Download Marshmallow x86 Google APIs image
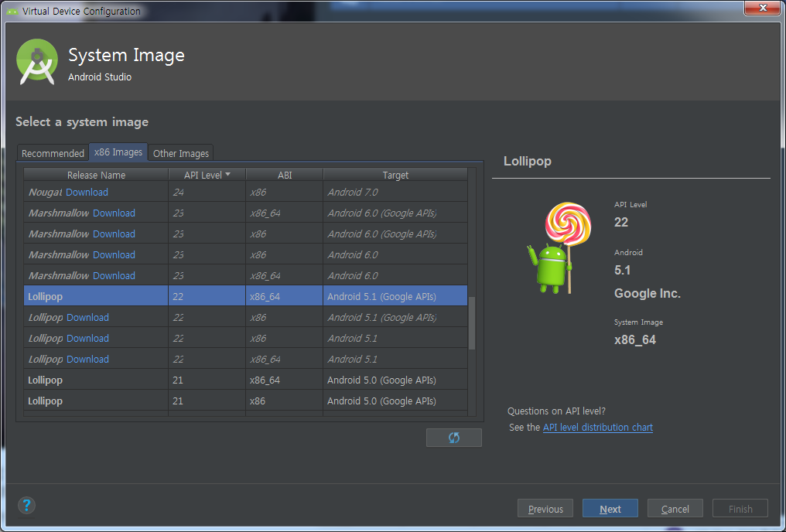Image resolution: width=786 pixels, height=532 pixels. (x=114, y=234)
